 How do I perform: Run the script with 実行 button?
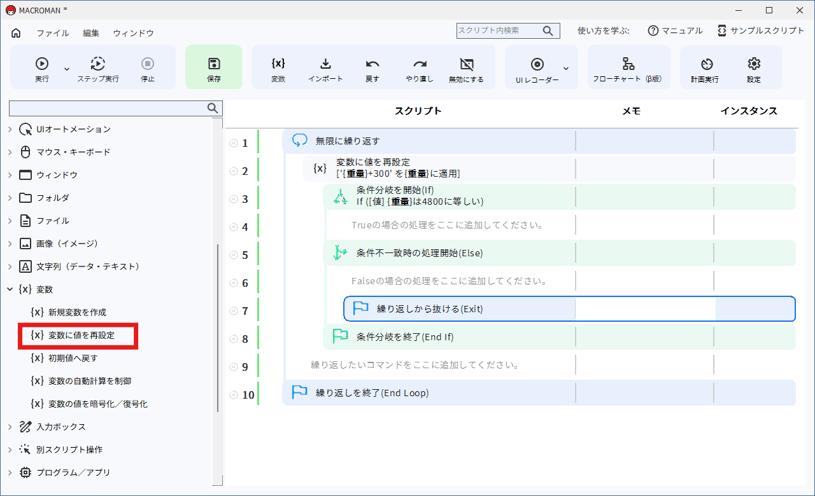pos(42,69)
